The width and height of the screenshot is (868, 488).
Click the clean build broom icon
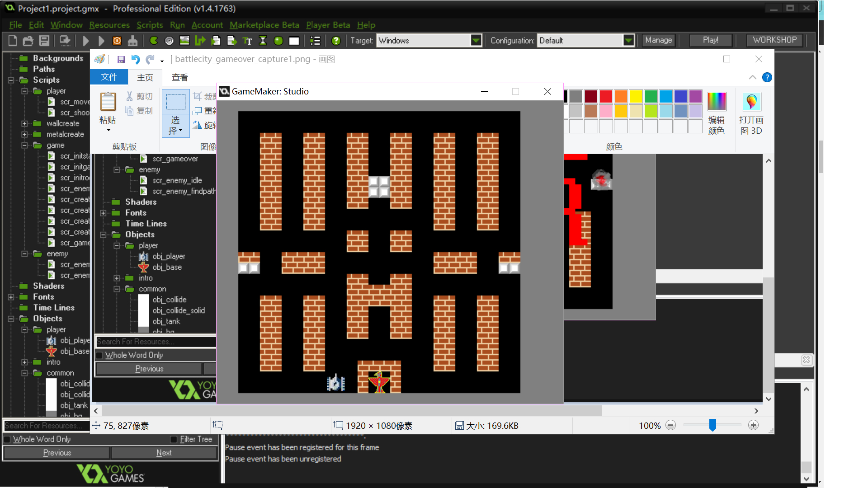[132, 41]
